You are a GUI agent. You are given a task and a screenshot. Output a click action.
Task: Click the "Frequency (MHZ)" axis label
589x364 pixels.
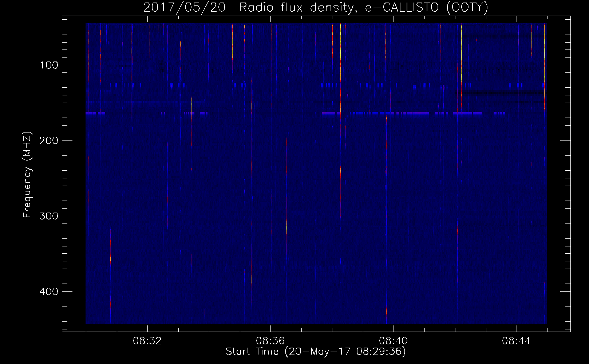point(27,174)
